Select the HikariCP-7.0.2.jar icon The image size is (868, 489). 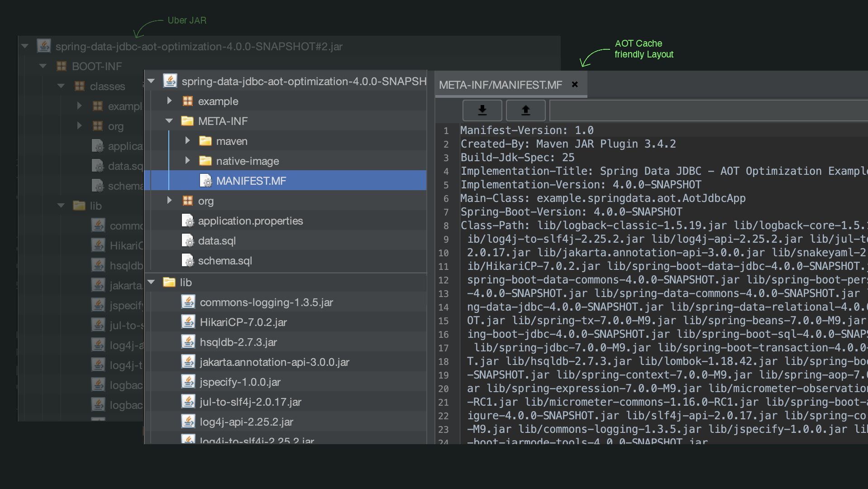coord(188,322)
